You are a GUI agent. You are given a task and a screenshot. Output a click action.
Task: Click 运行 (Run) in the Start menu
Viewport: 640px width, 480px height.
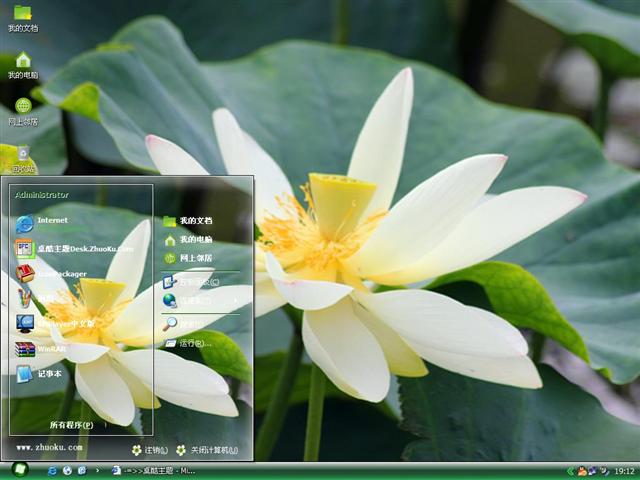click(194, 343)
